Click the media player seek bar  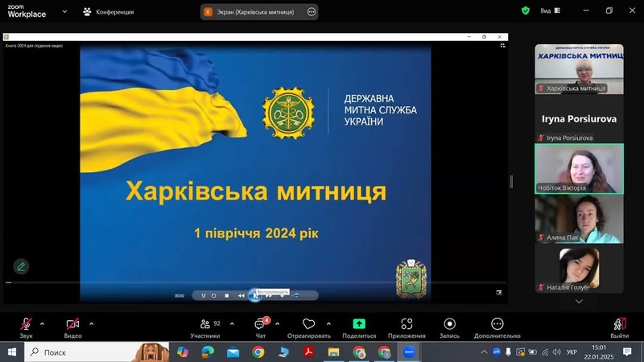click(255, 282)
